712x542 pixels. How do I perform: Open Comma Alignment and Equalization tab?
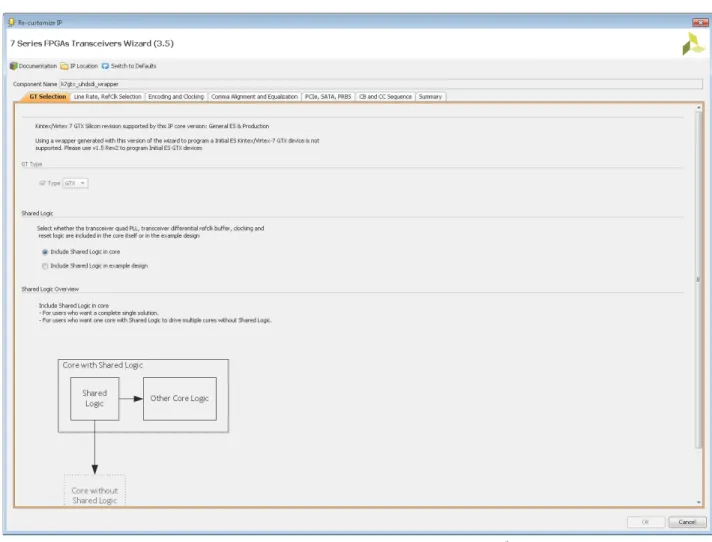click(254, 97)
